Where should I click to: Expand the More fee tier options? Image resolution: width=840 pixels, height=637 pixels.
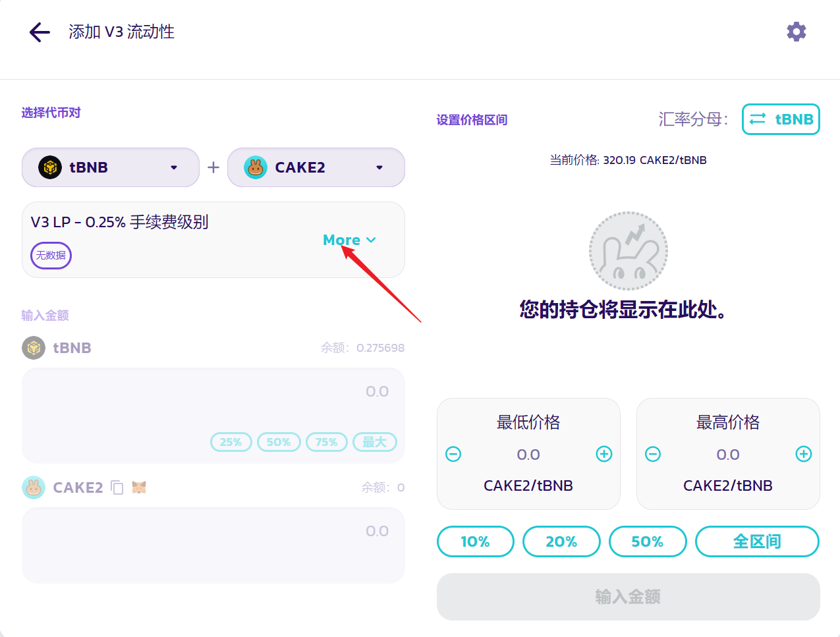click(x=349, y=240)
